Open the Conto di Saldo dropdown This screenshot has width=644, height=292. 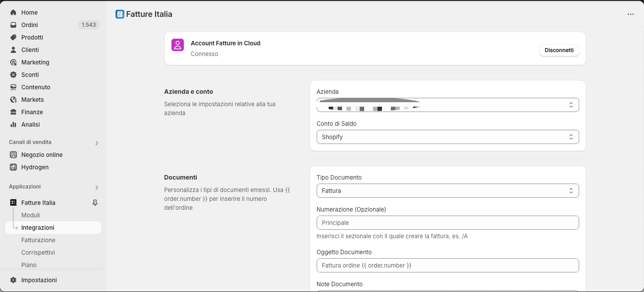tap(448, 137)
